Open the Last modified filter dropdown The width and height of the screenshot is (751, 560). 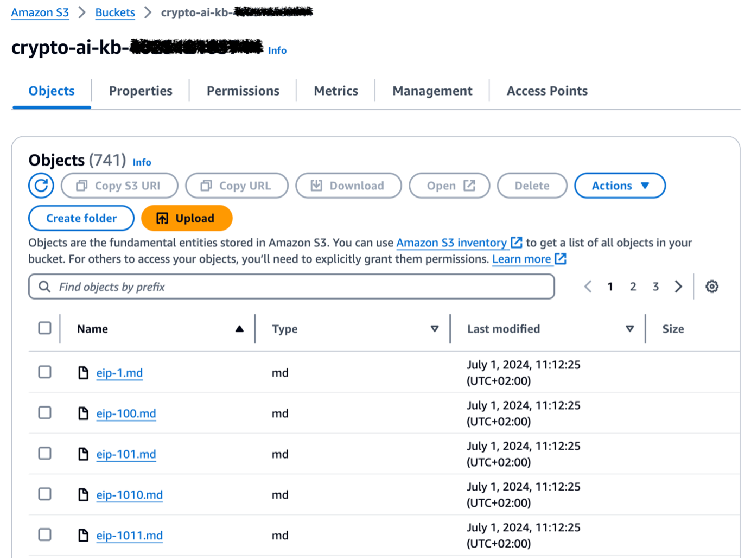point(629,329)
